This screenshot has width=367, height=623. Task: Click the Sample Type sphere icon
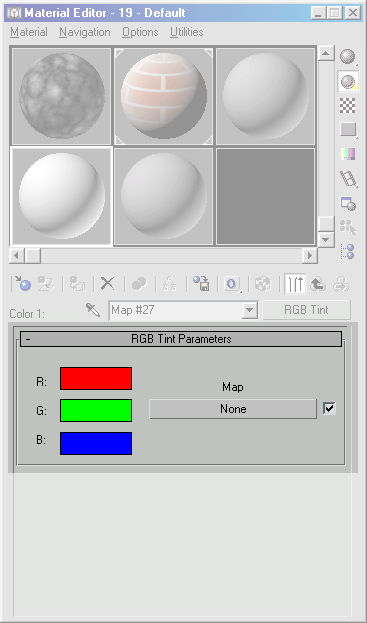pos(347,56)
